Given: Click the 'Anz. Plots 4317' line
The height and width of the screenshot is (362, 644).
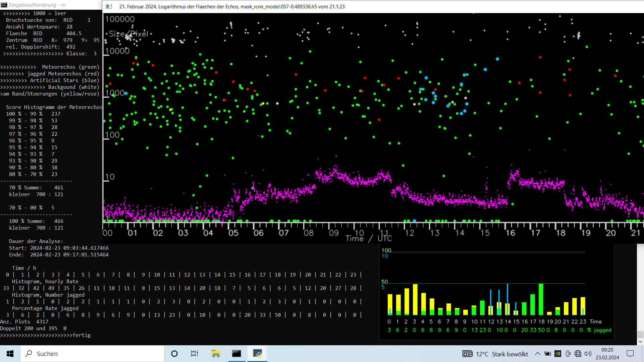Looking at the screenshot, I should click(24, 322).
